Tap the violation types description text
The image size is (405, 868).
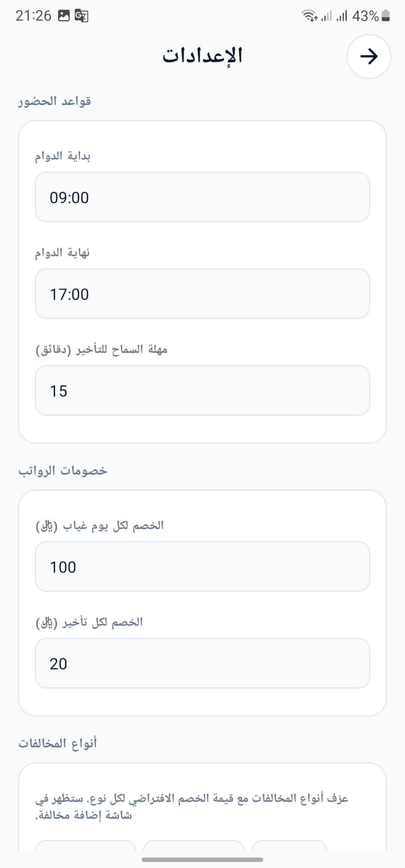point(192,807)
